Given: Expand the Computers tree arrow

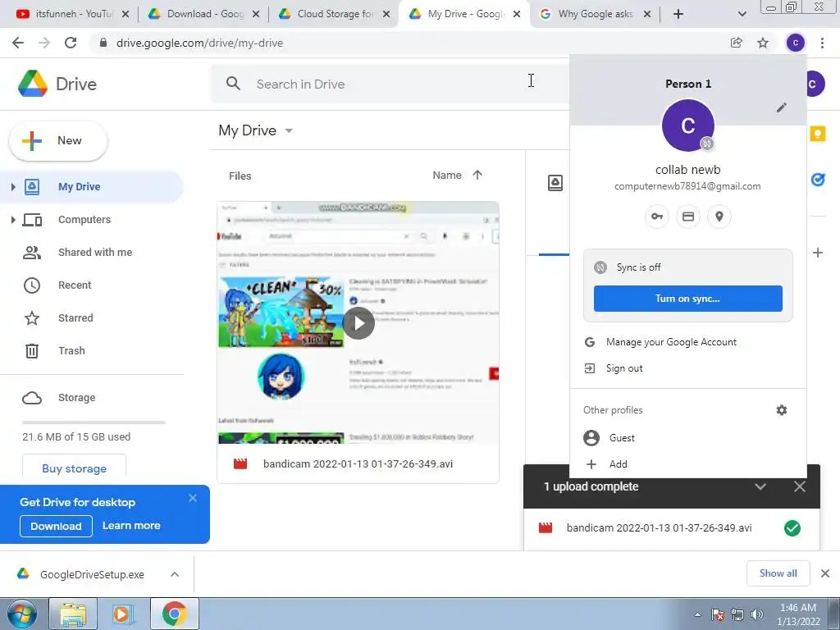Looking at the screenshot, I should (x=13, y=219).
